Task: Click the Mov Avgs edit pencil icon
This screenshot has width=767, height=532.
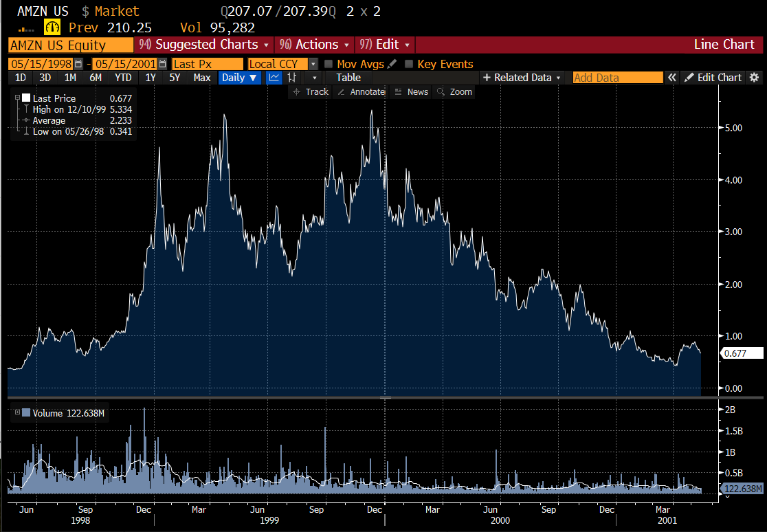Action: (x=392, y=64)
